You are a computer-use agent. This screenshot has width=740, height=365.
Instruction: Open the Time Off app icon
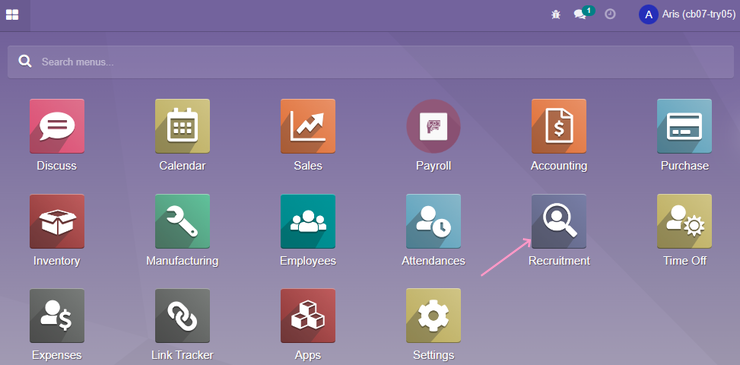684,221
